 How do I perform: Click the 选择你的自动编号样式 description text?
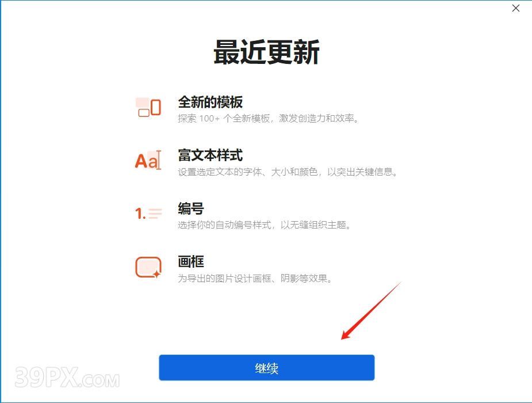tap(265, 225)
